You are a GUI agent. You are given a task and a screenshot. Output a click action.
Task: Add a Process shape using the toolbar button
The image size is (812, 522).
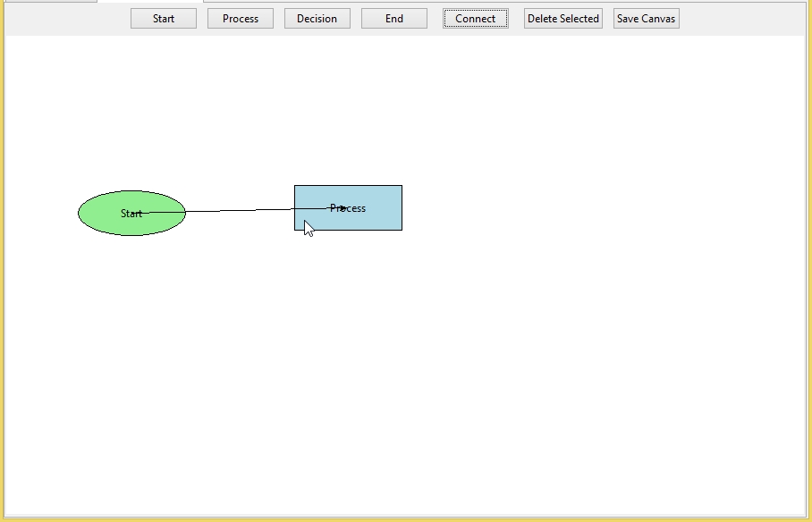(240, 19)
